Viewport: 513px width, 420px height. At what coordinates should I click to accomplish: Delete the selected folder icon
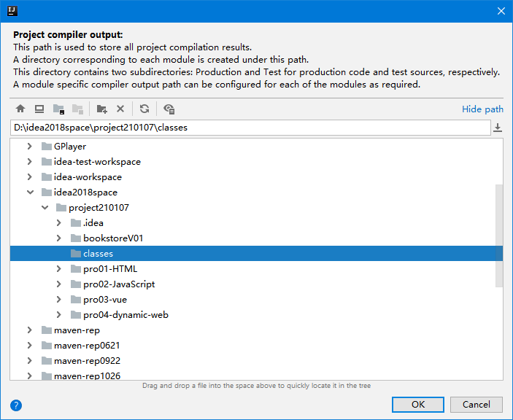point(120,109)
